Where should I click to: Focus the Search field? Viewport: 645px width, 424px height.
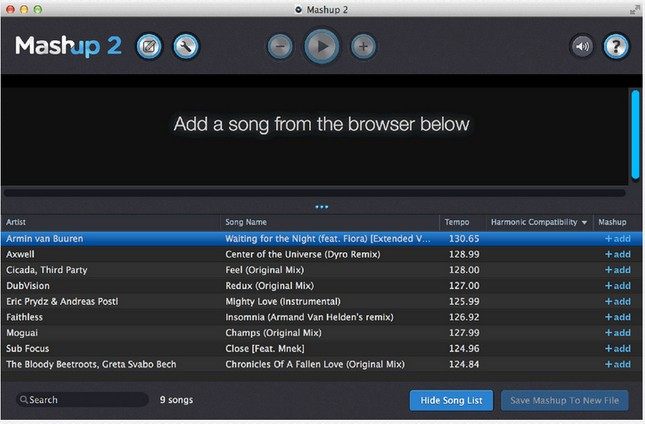[82, 400]
